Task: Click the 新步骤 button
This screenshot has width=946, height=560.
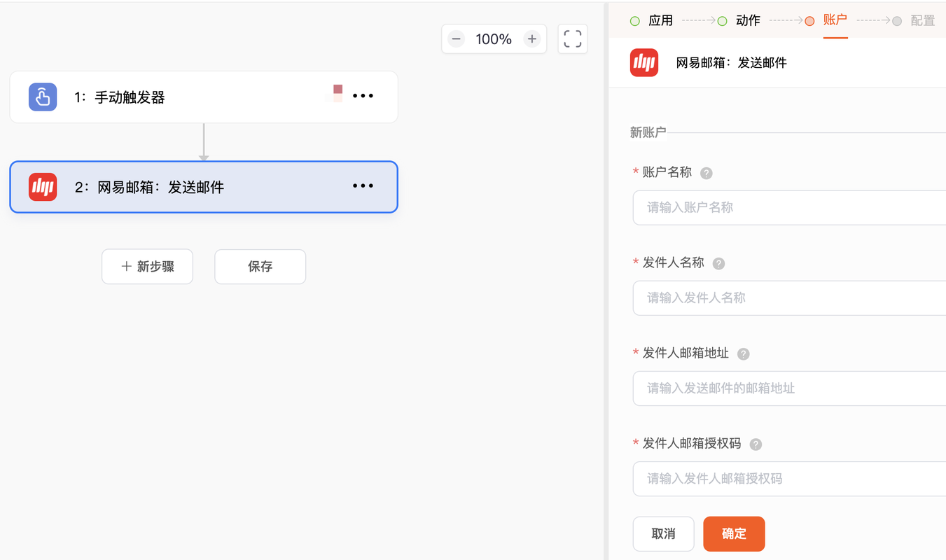Action: [147, 267]
